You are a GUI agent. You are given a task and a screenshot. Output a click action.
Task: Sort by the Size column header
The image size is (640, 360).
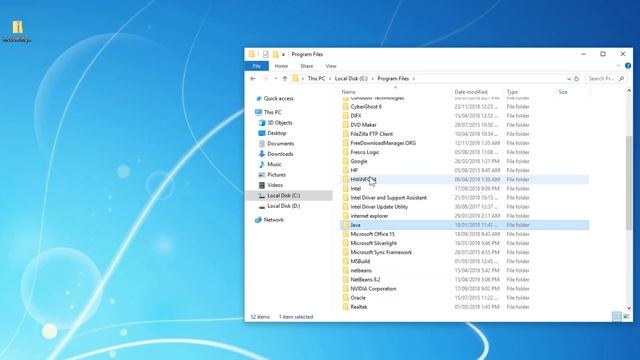tap(563, 92)
